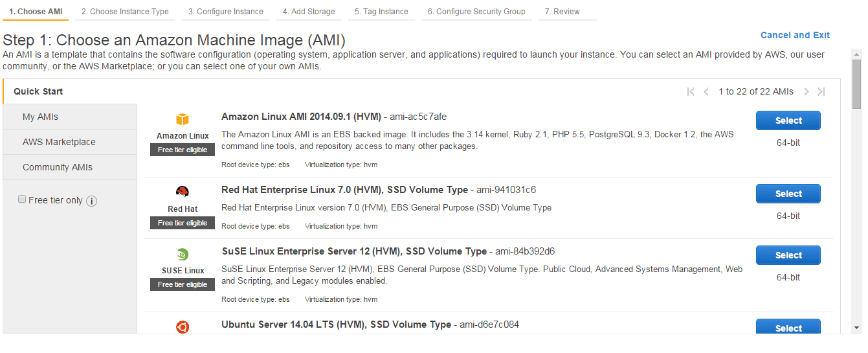Open the Quick Start tab

pyautogui.click(x=38, y=91)
